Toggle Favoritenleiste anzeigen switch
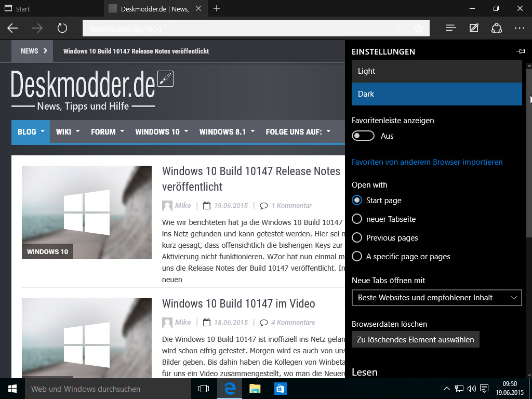This screenshot has height=399, width=532. [363, 136]
